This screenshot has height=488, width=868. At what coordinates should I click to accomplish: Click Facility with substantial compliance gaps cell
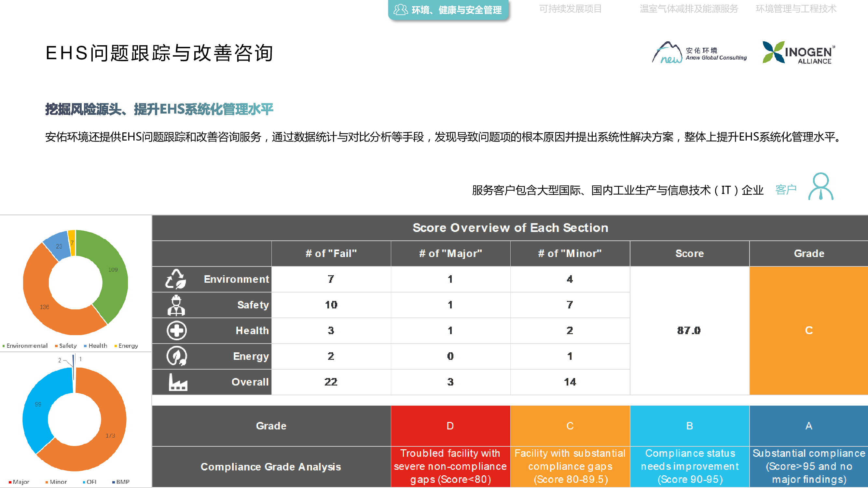[570, 467]
